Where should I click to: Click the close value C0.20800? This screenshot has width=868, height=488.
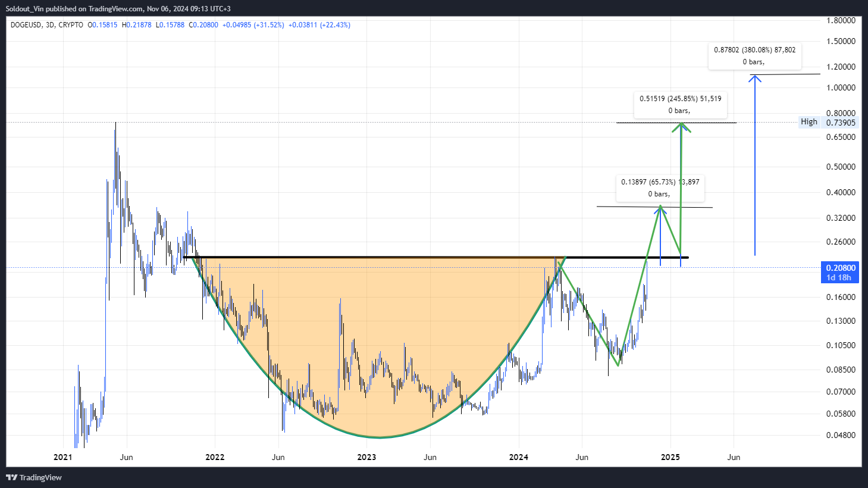[x=203, y=25]
